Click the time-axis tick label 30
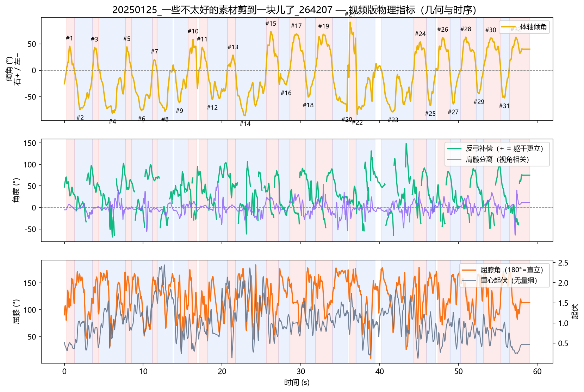This screenshot has height=392, width=584. pos(301,372)
